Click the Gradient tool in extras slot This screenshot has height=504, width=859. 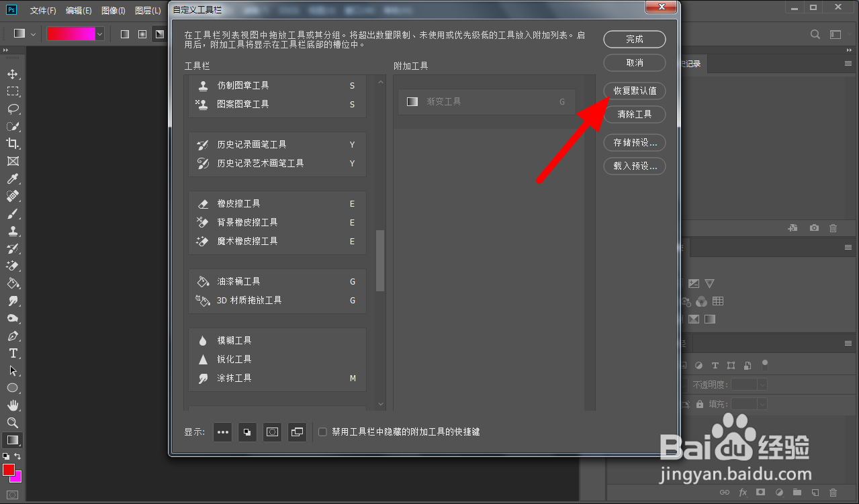coord(13,440)
